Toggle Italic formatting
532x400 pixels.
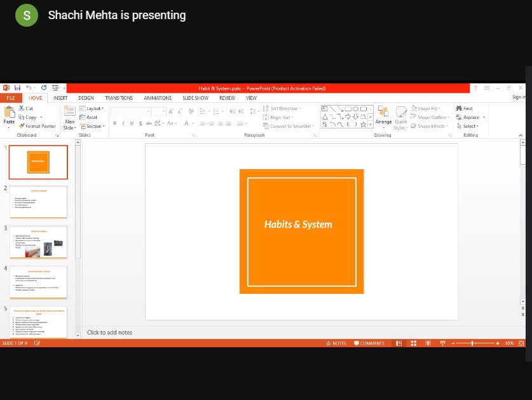tap(123, 123)
